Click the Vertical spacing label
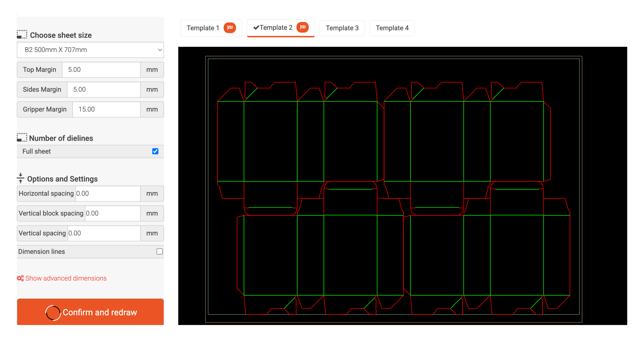 (x=42, y=233)
